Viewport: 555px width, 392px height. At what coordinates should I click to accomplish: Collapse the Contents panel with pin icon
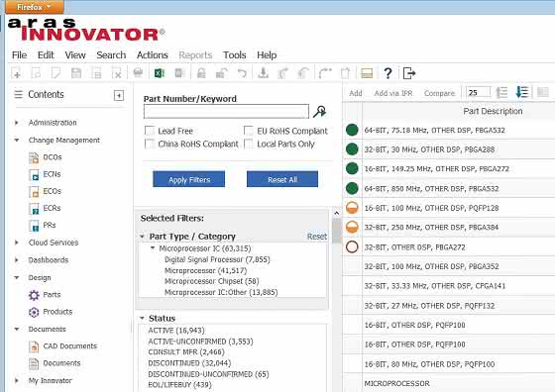point(119,95)
